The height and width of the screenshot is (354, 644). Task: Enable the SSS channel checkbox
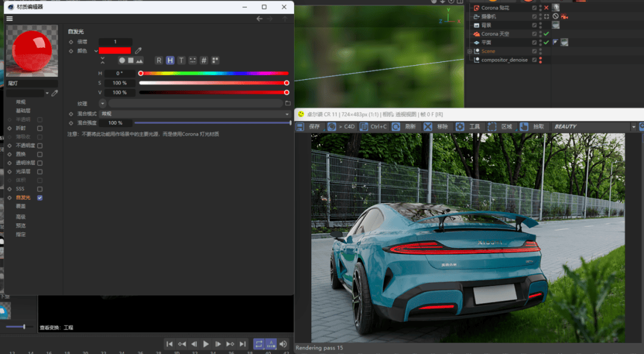(40, 189)
